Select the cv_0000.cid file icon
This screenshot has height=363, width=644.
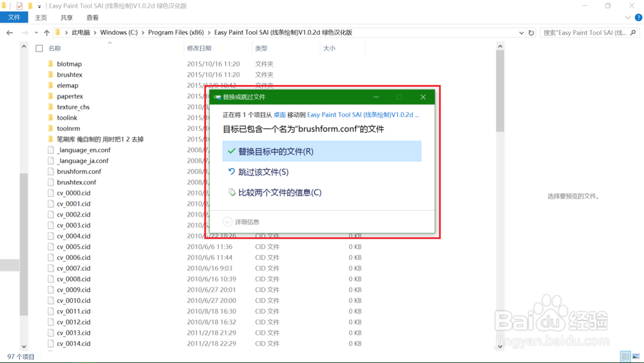50,193
